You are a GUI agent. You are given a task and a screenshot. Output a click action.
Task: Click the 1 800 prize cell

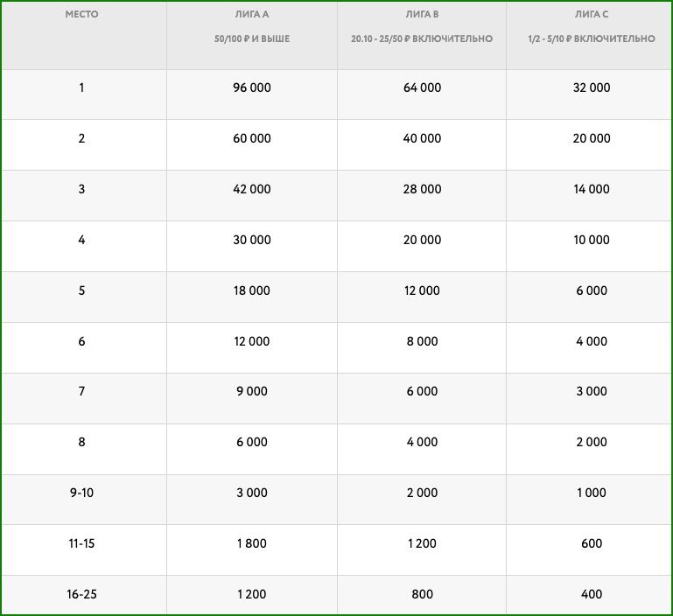[252, 543]
